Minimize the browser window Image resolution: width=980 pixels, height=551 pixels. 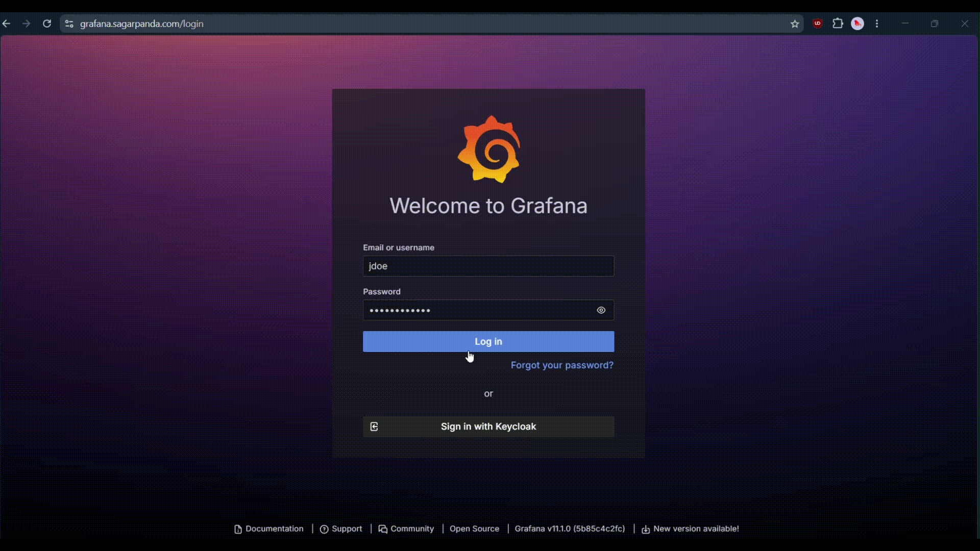(905, 23)
